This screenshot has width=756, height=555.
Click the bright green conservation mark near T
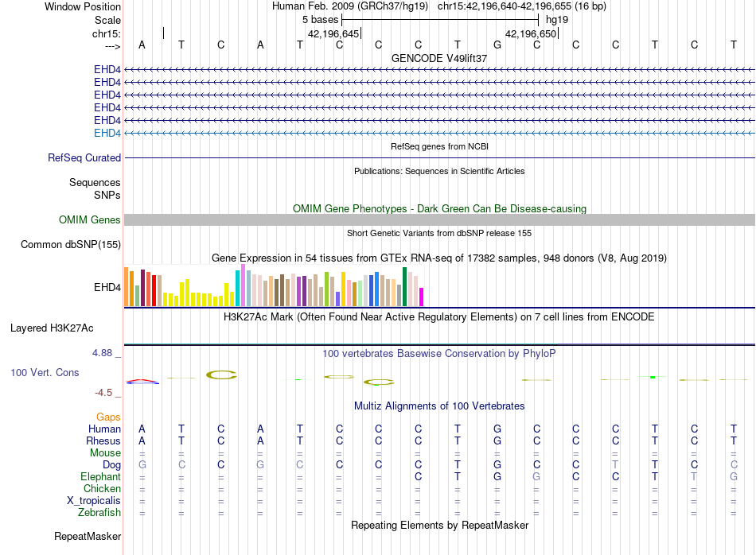tap(653, 377)
